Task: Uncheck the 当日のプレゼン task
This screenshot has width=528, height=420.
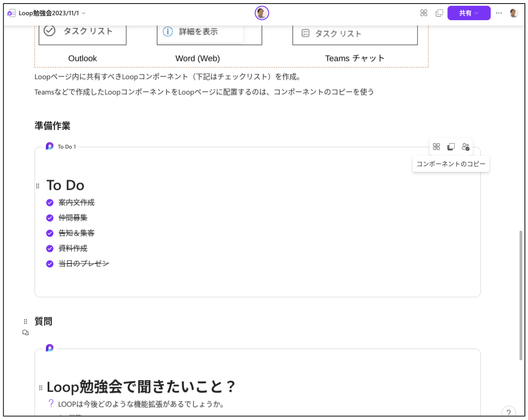Action: [50, 264]
